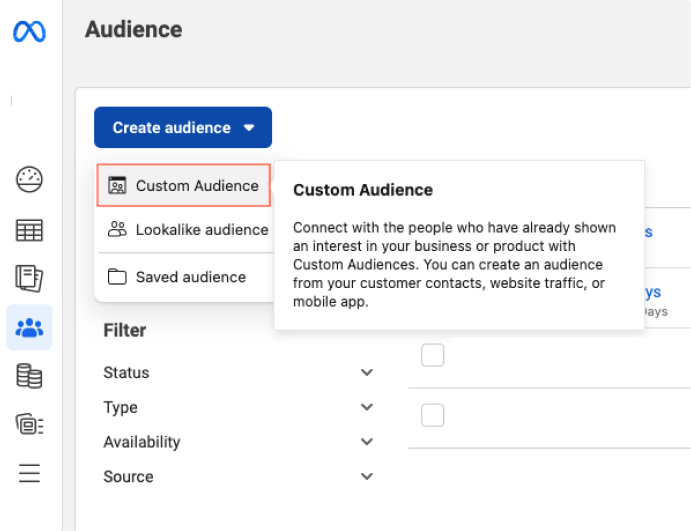The width and height of the screenshot is (691, 531).
Task: Tick the second audience row checkbox
Action: coord(432,415)
